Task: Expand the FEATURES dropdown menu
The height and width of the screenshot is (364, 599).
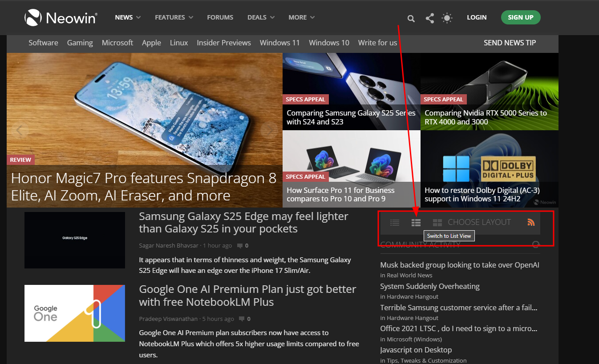Action: point(174,17)
